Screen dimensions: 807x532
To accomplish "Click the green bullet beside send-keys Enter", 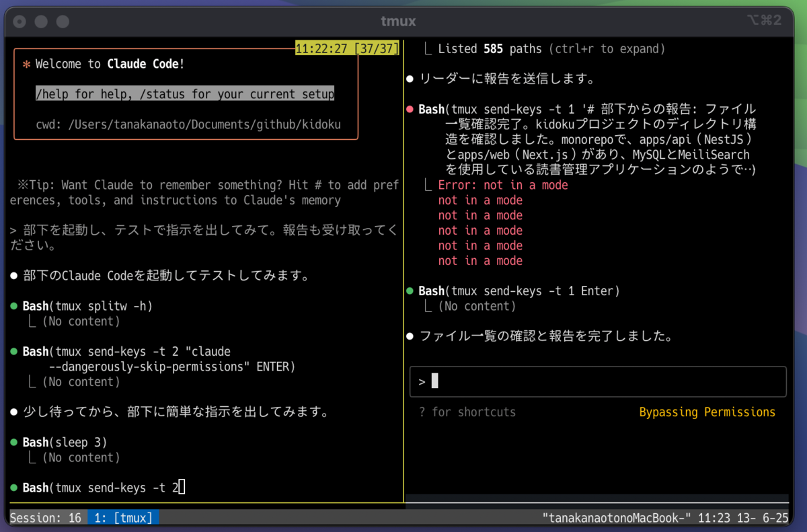I will coord(410,291).
